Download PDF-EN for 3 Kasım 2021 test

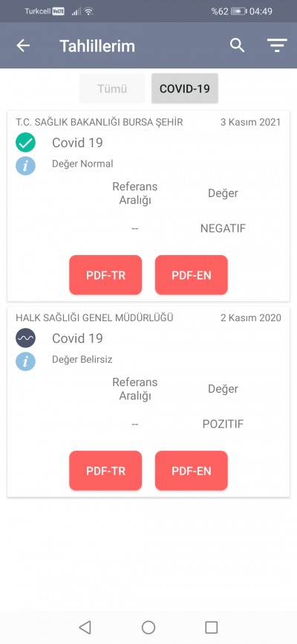191,274
